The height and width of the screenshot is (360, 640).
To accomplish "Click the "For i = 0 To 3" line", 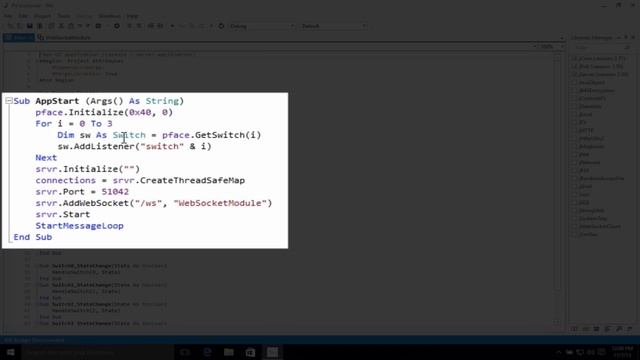I will click(x=74, y=124).
